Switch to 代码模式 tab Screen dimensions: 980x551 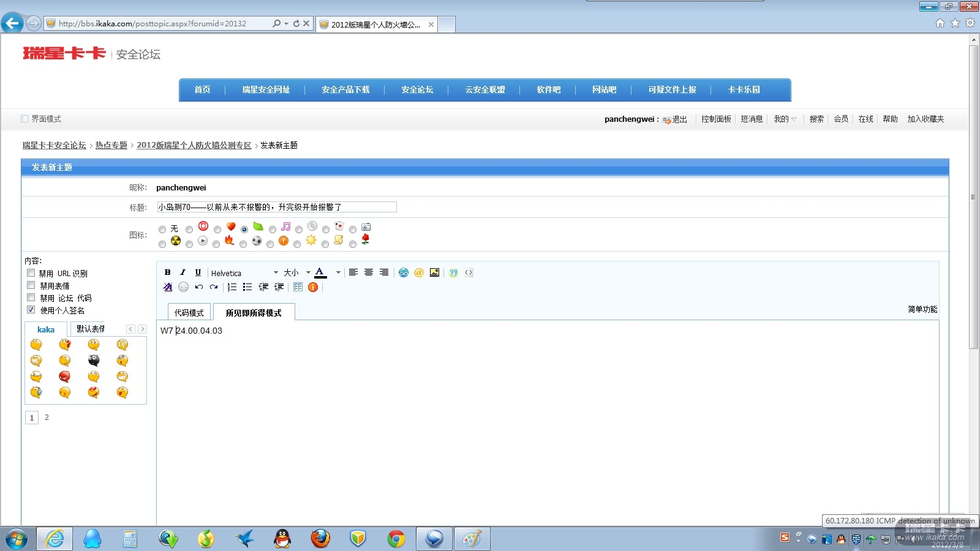[x=189, y=312]
